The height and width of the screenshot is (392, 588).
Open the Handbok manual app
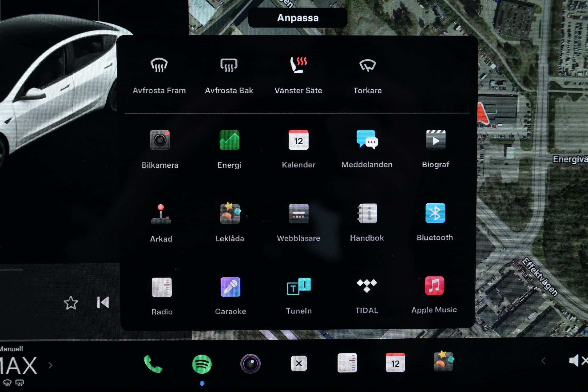coord(367,213)
